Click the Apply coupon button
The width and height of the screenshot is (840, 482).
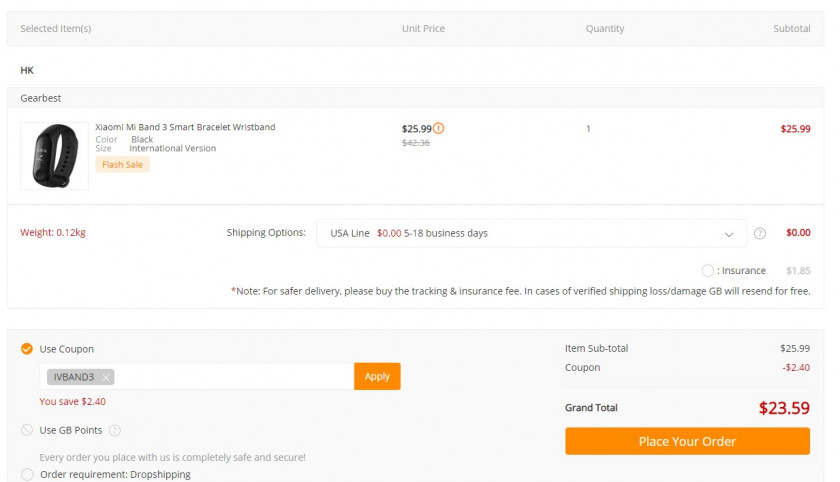[x=377, y=376]
